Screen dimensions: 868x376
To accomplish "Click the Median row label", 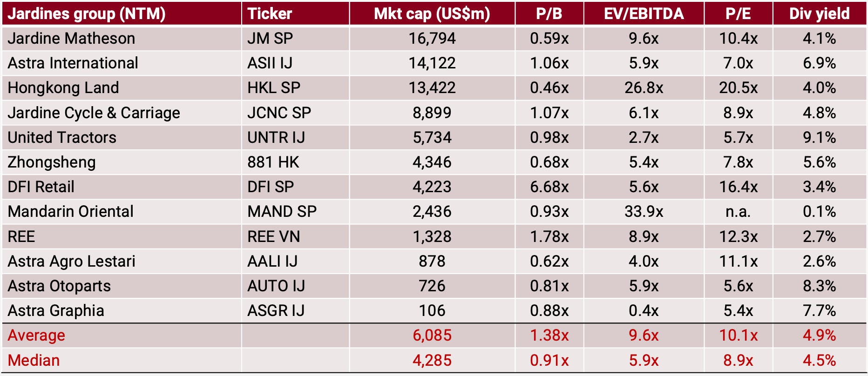I will [34, 360].
